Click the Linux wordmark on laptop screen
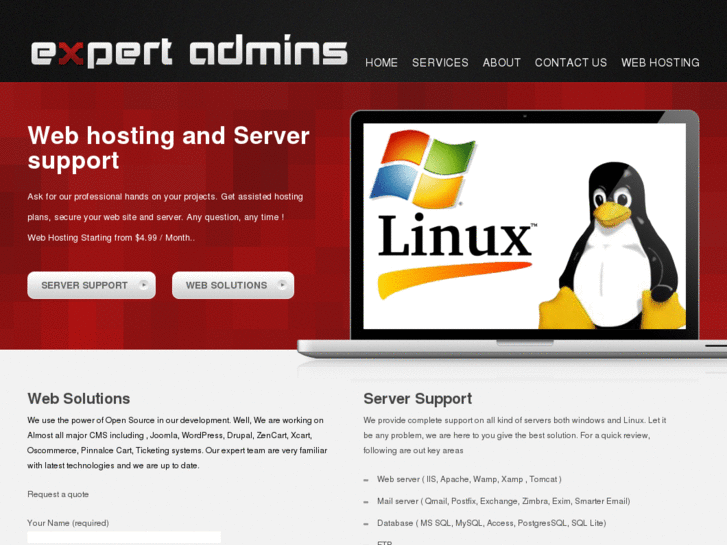This screenshot has height=545, width=727. 457,237
